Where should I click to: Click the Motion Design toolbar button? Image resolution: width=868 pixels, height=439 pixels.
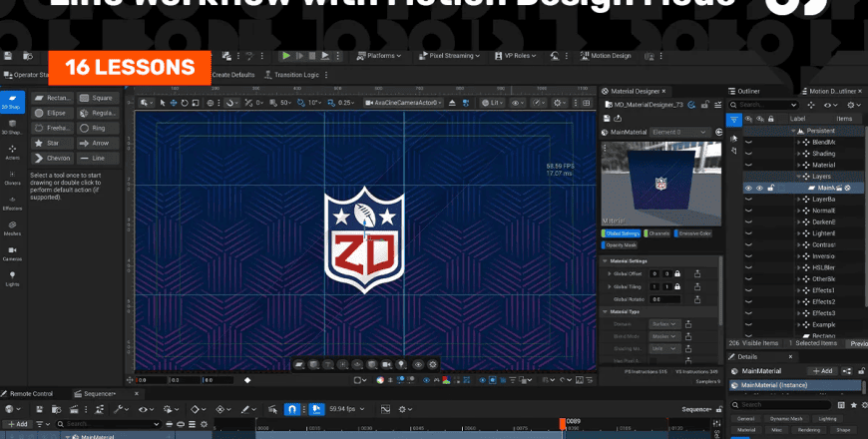coord(605,56)
